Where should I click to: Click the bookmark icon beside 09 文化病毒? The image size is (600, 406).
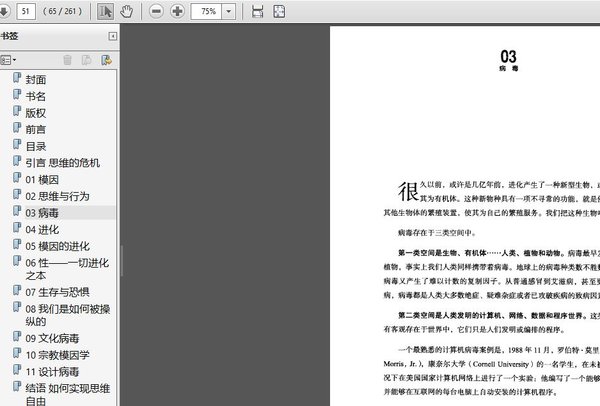pos(17,336)
